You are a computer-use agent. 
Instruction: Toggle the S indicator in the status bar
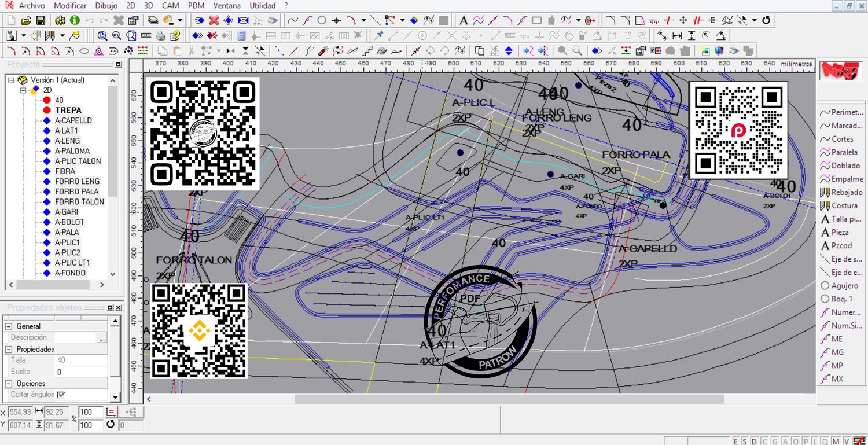click(x=745, y=441)
